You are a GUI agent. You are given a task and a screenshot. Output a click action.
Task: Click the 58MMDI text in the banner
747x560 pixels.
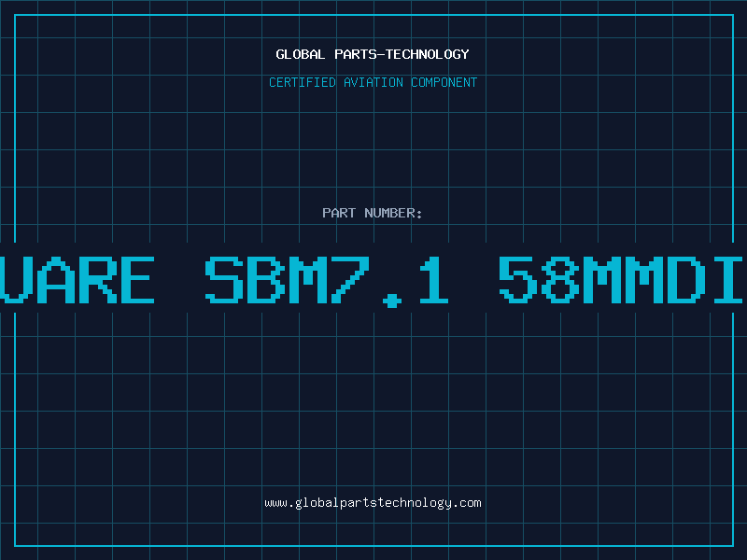tap(621, 280)
